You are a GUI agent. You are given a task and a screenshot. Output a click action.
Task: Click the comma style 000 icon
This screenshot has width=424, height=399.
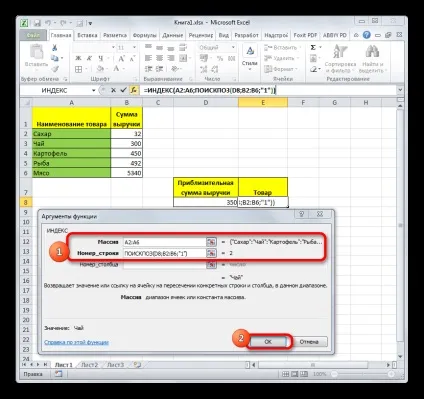tap(231, 58)
